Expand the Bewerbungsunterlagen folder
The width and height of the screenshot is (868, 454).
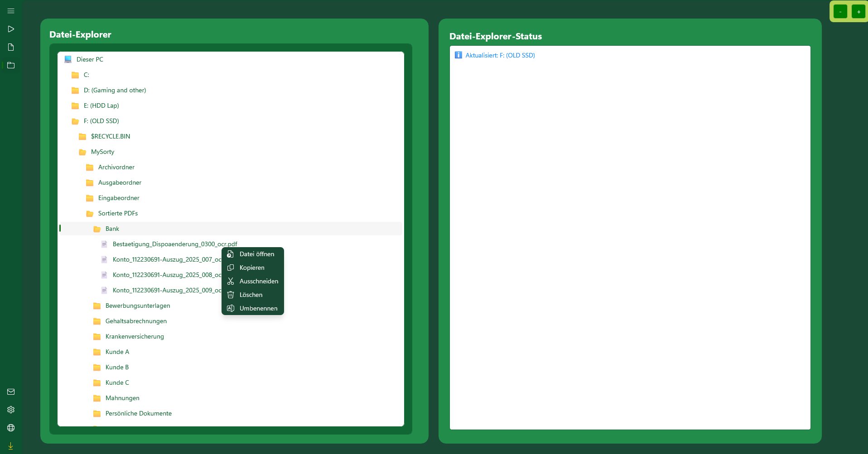[x=138, y=306]
